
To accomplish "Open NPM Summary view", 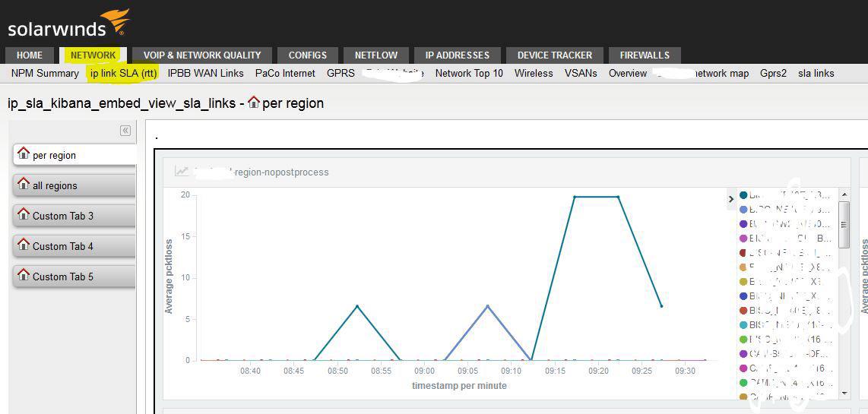I will click(45, 73).
